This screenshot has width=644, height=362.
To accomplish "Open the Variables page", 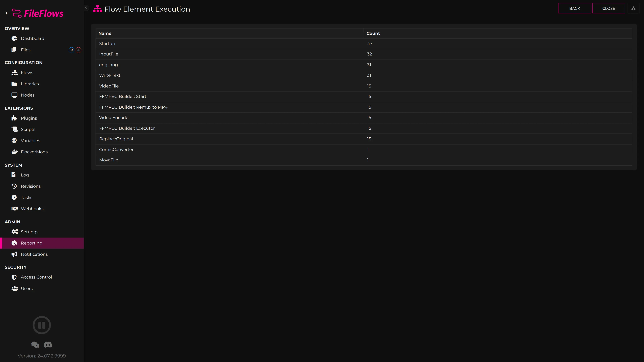I will [42, 140].
